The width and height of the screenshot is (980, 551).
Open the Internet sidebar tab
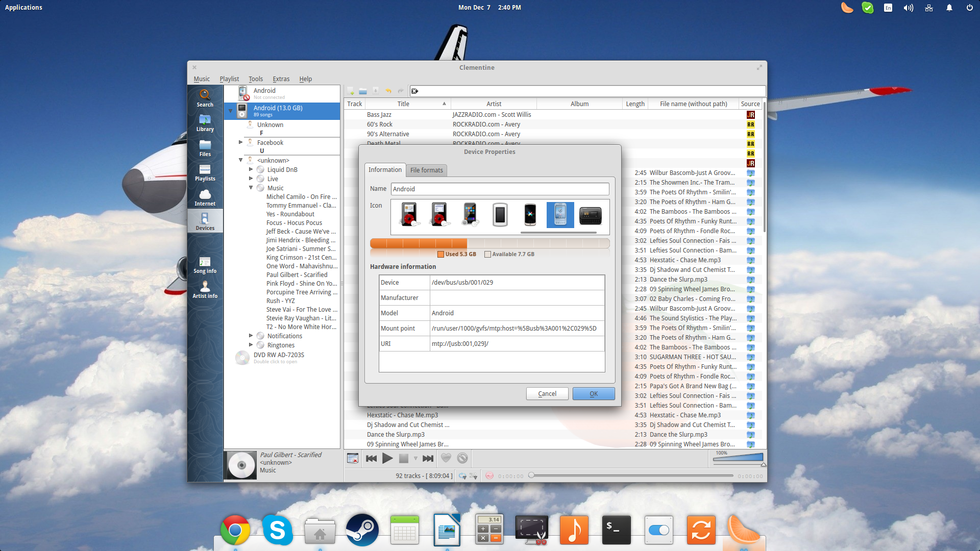(x=205, y=197)
